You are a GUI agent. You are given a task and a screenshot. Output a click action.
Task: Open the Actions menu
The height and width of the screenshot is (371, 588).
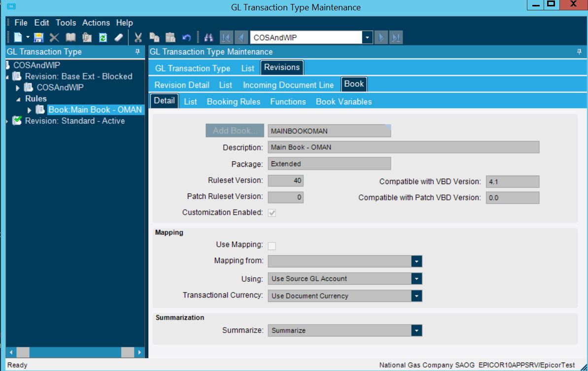pos(96,23)
